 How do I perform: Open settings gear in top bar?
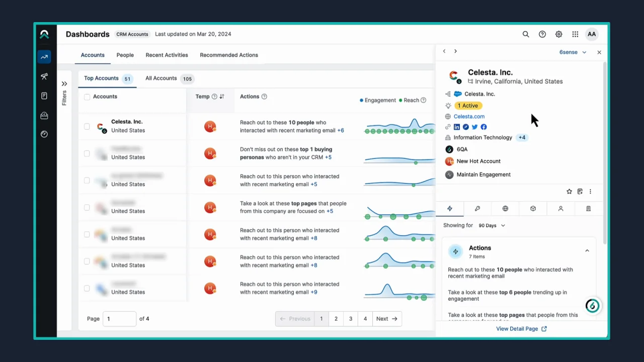point(558,34)
